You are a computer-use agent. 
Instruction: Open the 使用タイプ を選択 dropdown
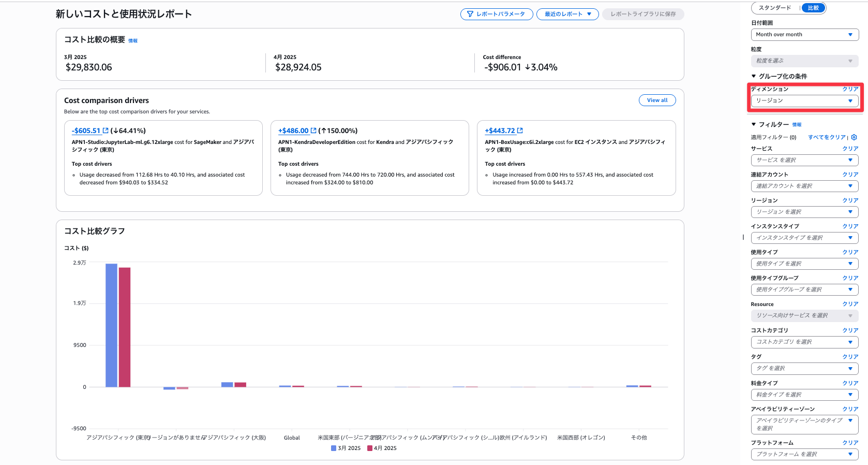804,264
